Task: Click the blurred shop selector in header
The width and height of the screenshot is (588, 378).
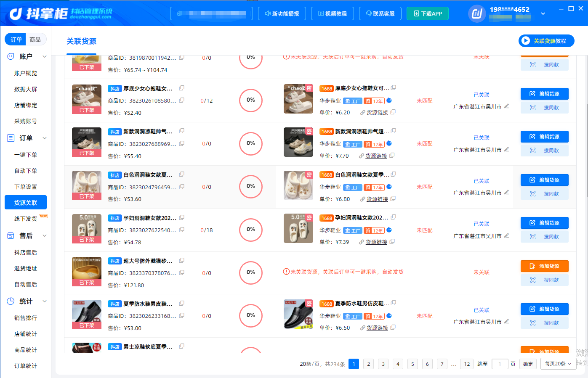Action: coord(211,13)
